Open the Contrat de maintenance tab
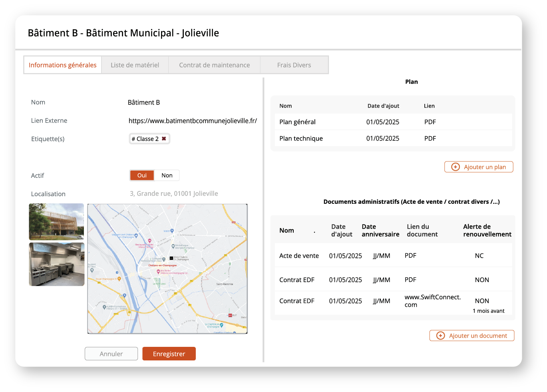The width and height of the screenshot is (547, 392). pyautogui.click(x=214, y=65)
